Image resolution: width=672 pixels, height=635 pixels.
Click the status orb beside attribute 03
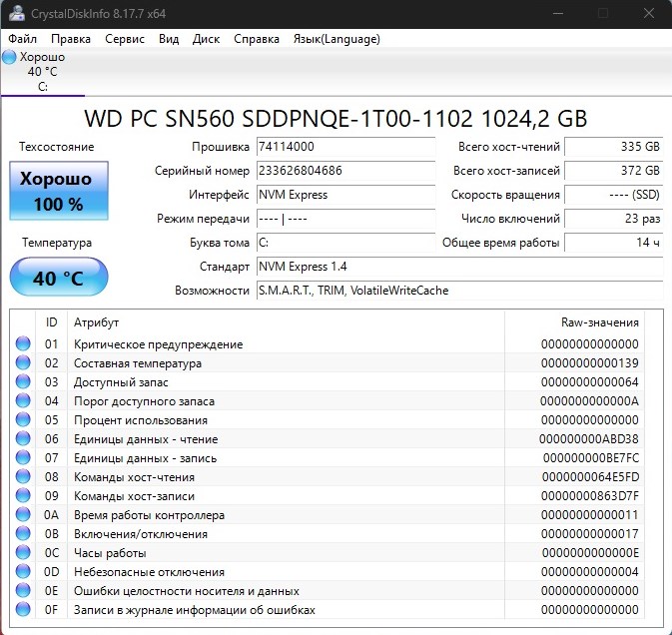pos(23,382)
